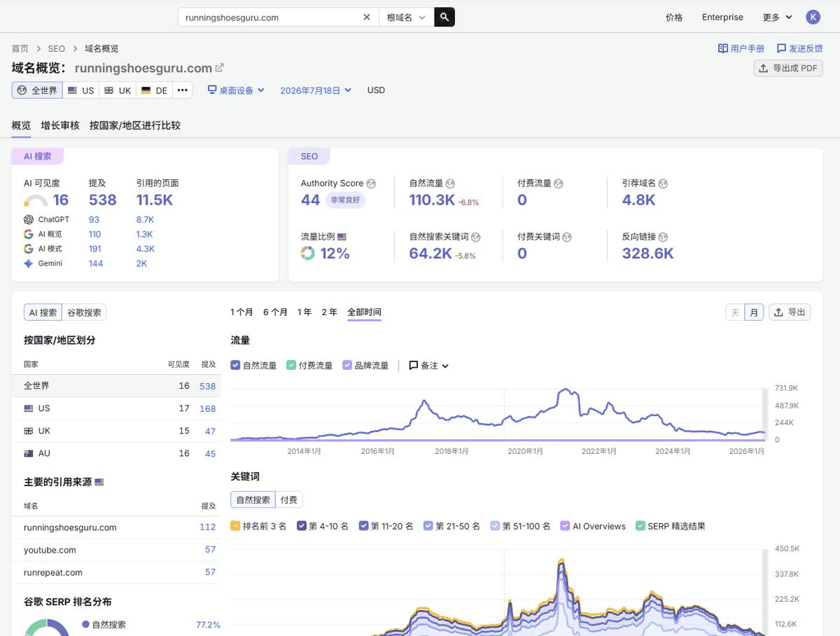Open the more countries ellipsis button
The width and height of the screenshot is (840, 636).
tap(183, 90)
